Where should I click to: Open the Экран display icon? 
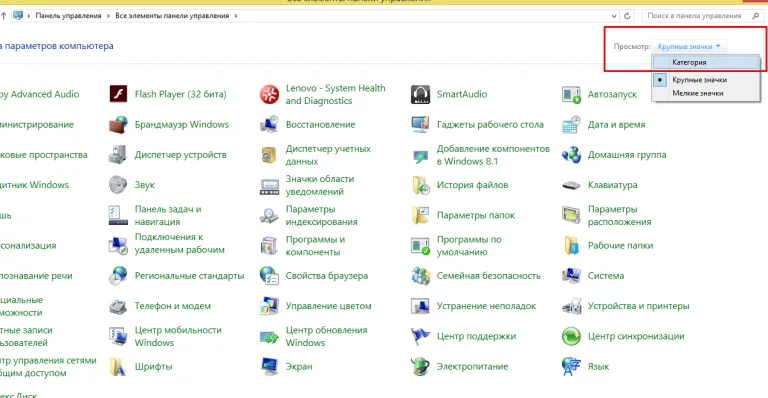(x=269, y=367)
